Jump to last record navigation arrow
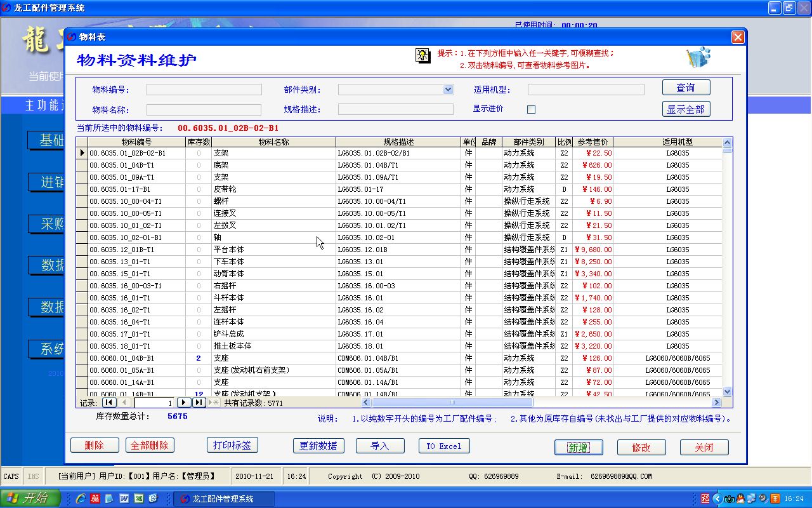812x508 pixels. [199, 403]
